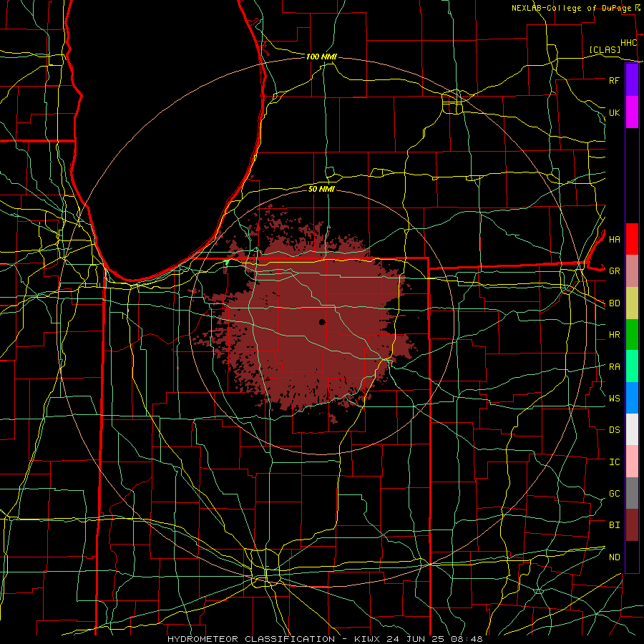Select the blue WS legend swatch
644x644 pixels.
pyautogui.click(x=632, y=398)
